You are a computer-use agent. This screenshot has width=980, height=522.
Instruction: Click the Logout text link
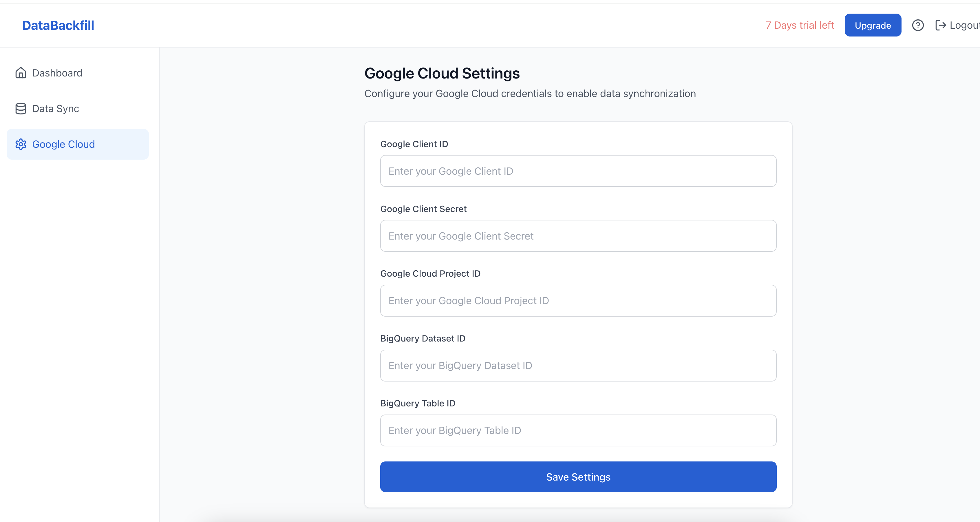pyautogui.click(x=964, y=25)
